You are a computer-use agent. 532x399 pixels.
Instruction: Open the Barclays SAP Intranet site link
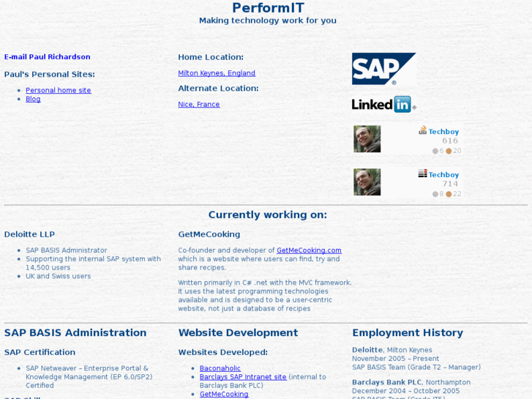(243, 377)
